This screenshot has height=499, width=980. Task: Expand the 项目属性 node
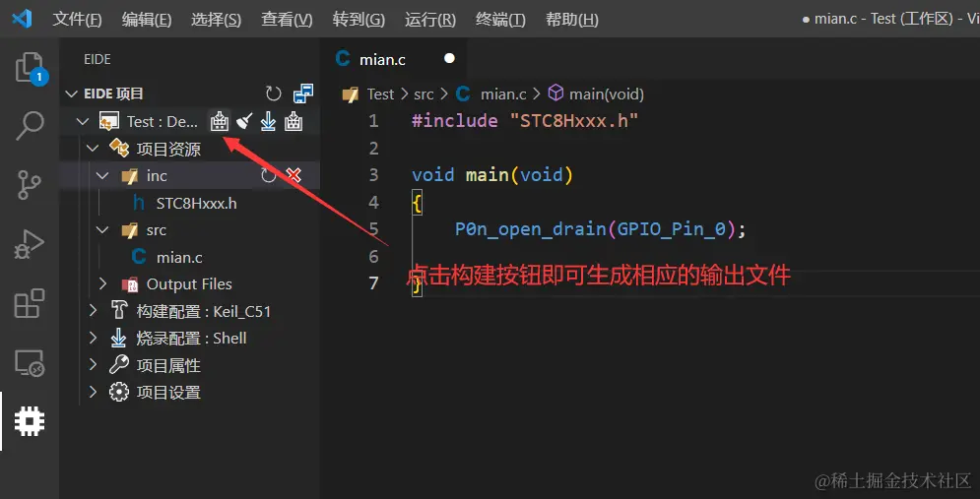pyautogui.click(x=94, y=365)
